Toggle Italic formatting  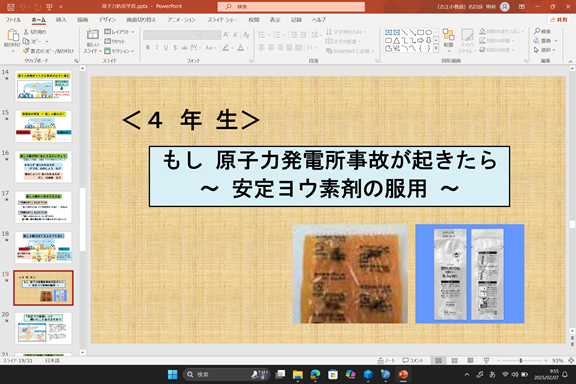point(157,48)
